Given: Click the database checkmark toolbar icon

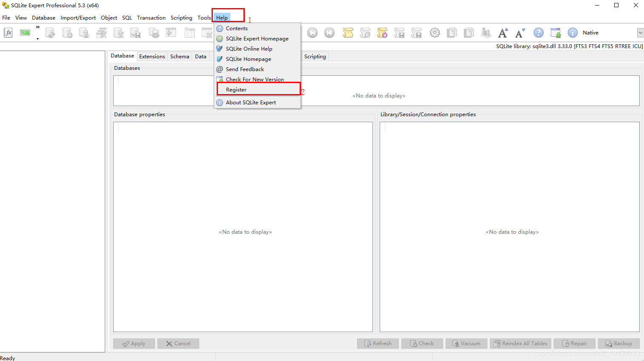Looking at the screenshot, I should pos(67,33).
